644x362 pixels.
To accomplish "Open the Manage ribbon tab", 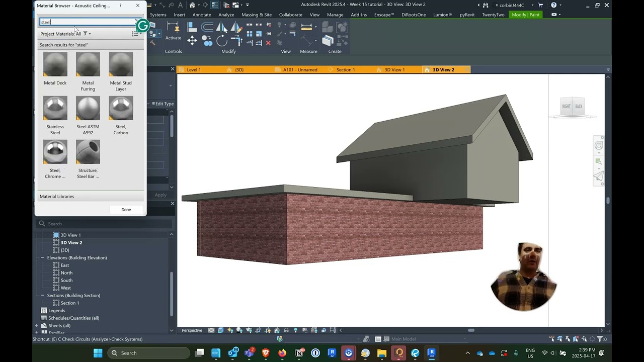I will click(x=335, y=15).
